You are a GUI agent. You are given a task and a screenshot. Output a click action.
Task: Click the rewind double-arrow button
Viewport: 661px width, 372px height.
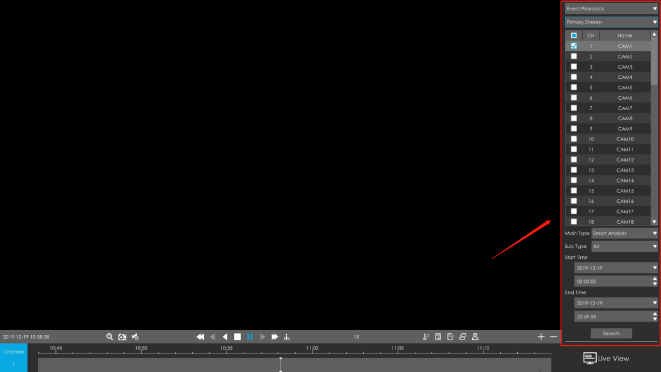(200, 337)
